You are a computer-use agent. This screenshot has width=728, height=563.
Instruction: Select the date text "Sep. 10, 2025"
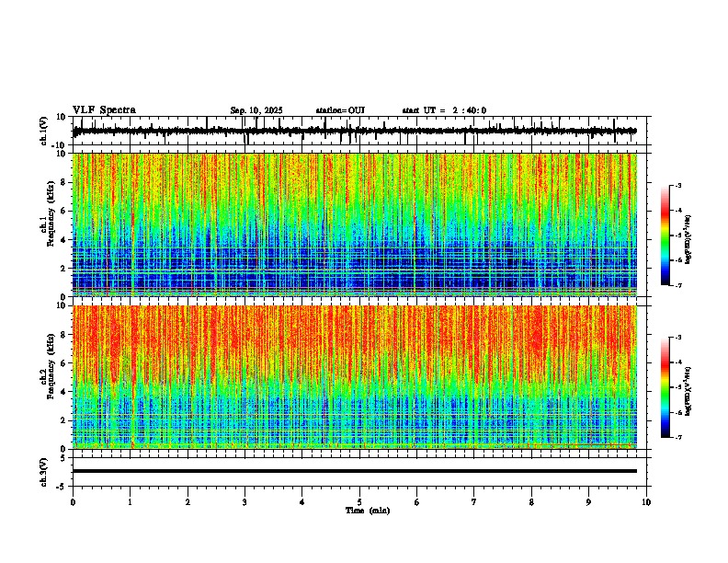[256, 110]
